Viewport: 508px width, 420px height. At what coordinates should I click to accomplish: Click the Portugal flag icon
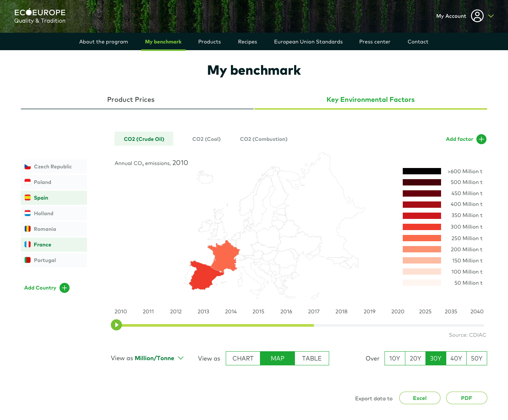[x=28, y=260]
